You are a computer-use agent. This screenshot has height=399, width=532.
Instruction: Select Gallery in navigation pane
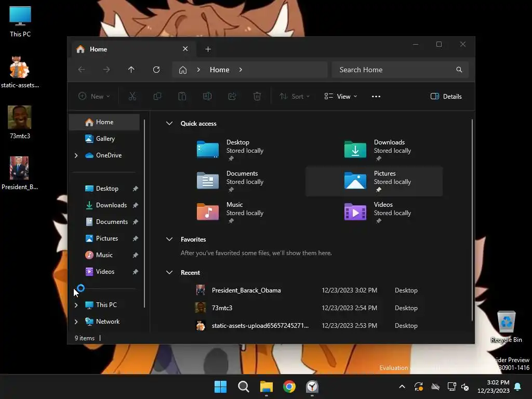pyautogui.click(x=104, y=138)
